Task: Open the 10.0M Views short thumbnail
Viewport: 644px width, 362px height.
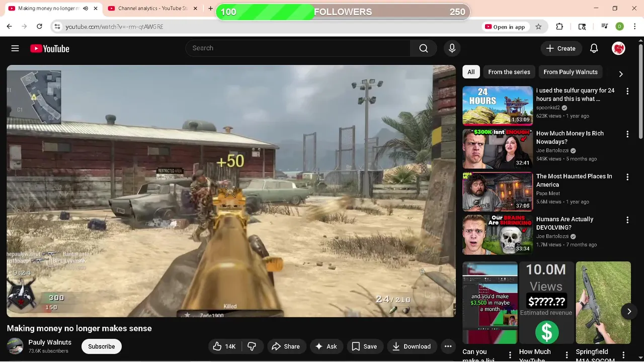Action: click(x=546, y=303)
